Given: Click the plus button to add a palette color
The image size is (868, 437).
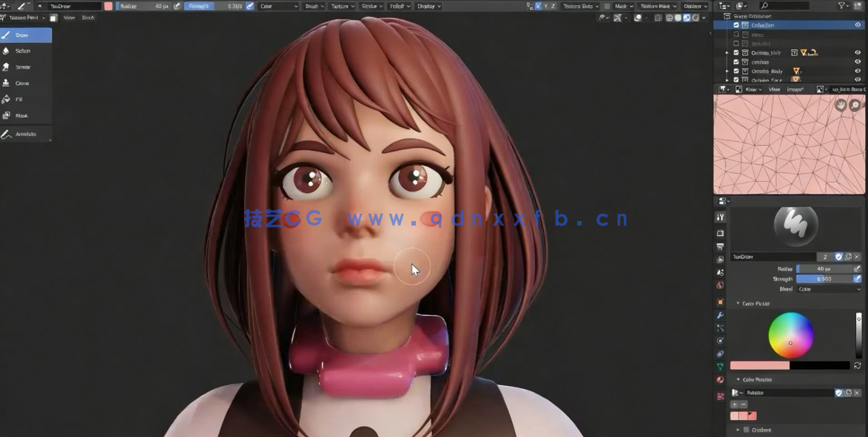Looking at the screenshot, I should [734, 404].
